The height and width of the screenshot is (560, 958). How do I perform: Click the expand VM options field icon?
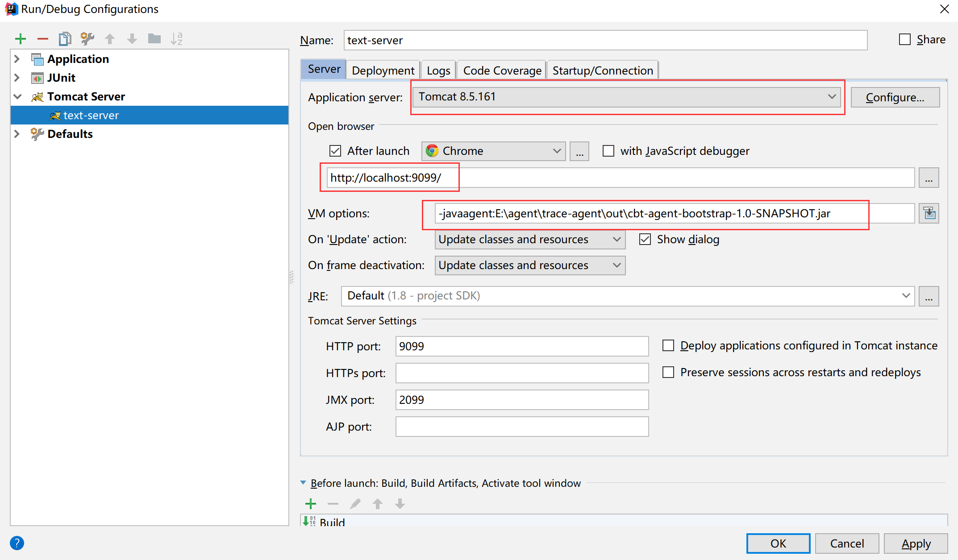[x=929, y=213]
